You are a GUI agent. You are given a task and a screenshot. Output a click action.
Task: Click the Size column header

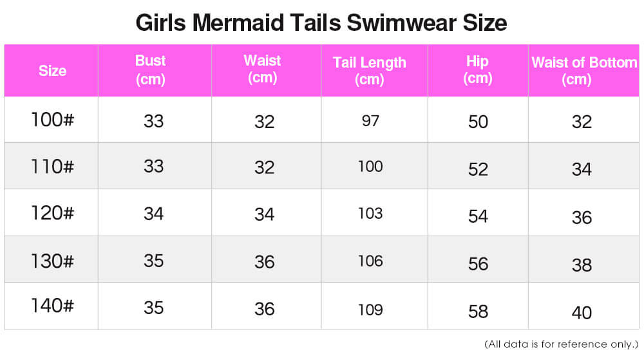coord(52,71)
